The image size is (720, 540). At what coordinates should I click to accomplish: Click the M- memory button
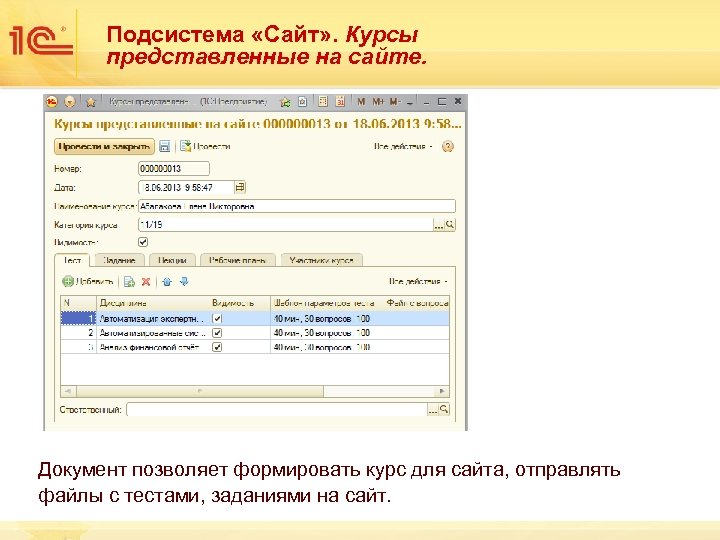(395, 101)
